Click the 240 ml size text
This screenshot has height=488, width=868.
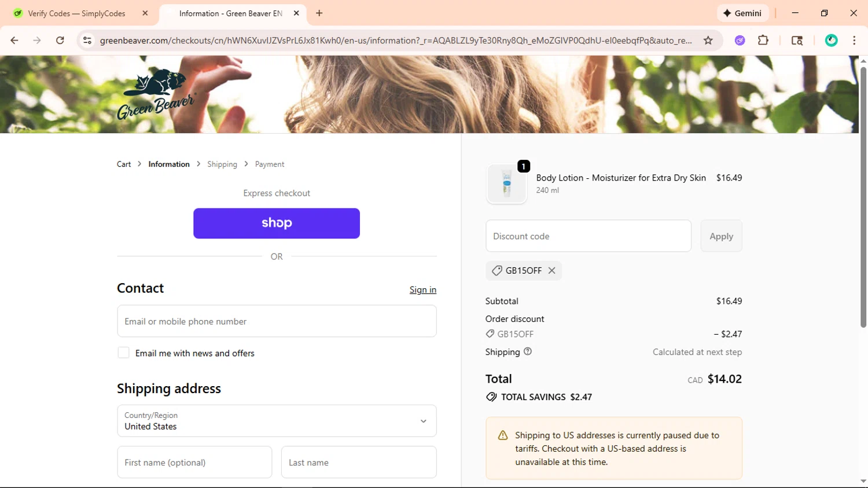(x=547, y=190)
